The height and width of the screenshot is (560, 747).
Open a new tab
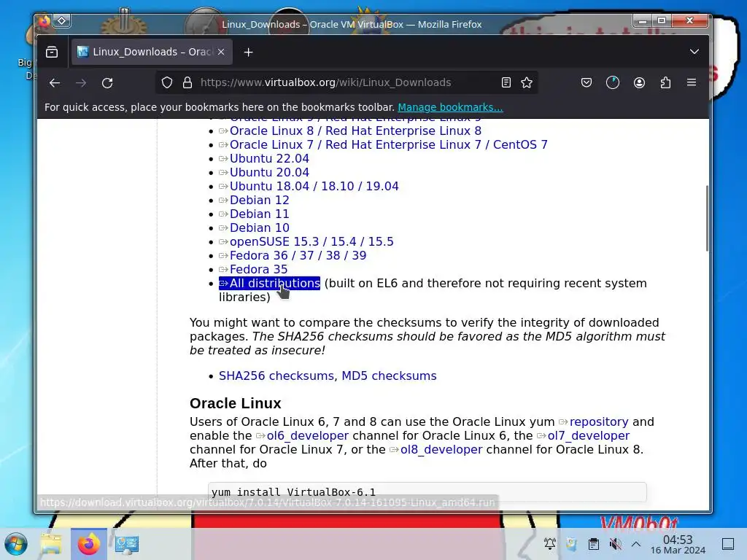[248, 52]
